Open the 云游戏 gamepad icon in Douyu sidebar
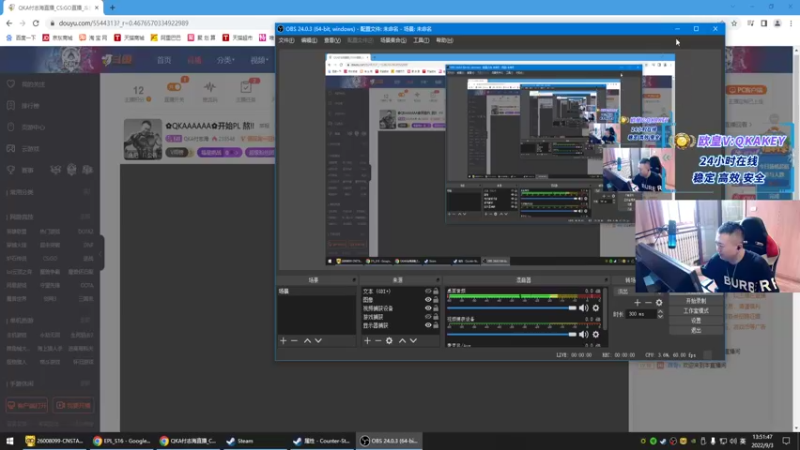Viewport: 800px width, 450px height. pos(11,148)
